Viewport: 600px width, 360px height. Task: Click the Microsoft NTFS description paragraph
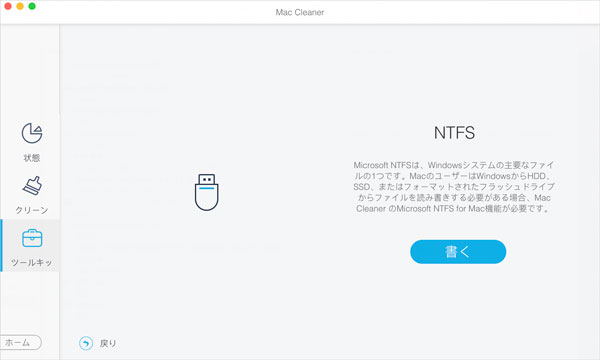point(454,187)
